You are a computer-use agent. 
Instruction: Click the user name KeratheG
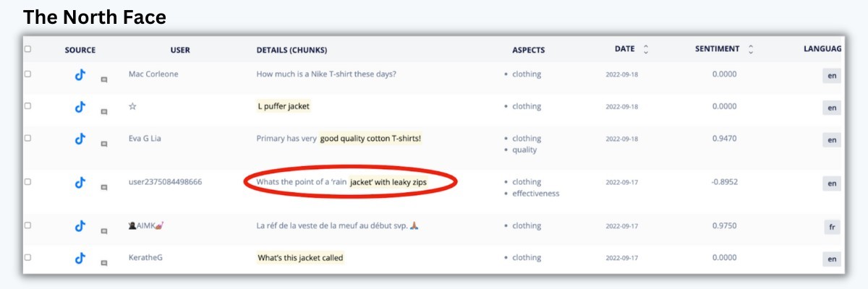point(145,257)
